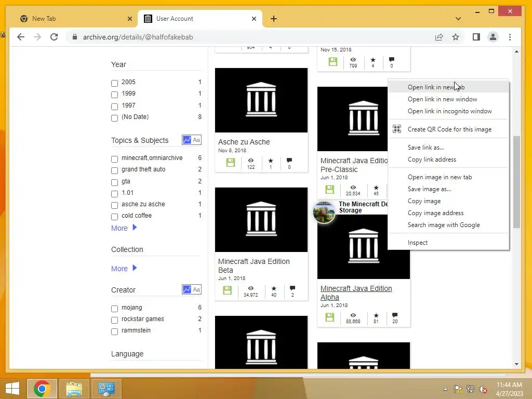Check the minecraft,omniarchive topic filter
Viewport: 532px width, 399px height.
[x=115, y=159]
